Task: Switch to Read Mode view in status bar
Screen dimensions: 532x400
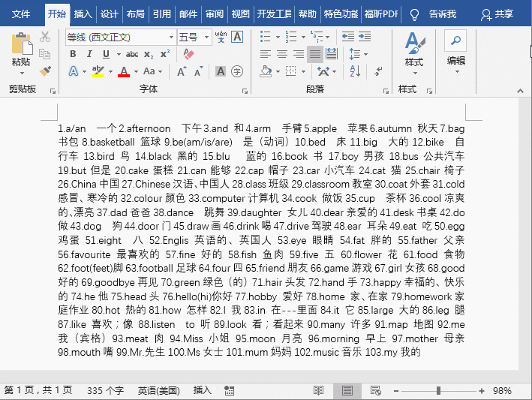Action: [319, 391]
